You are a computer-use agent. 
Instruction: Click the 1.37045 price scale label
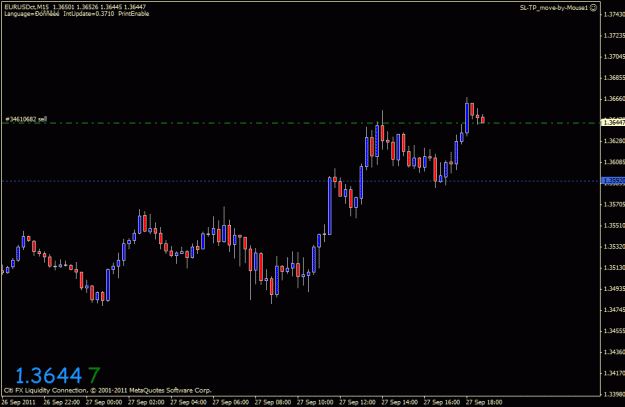614,57
